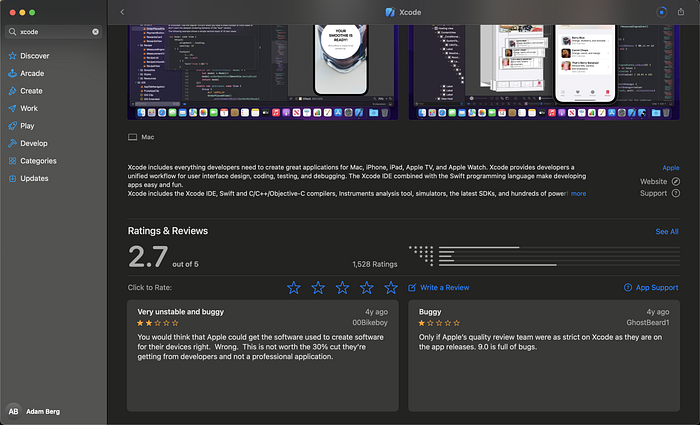Viewport: 700px width, 425px height.
Task: Click the Ratings & Reviews heading
Action: pos(168,231)
